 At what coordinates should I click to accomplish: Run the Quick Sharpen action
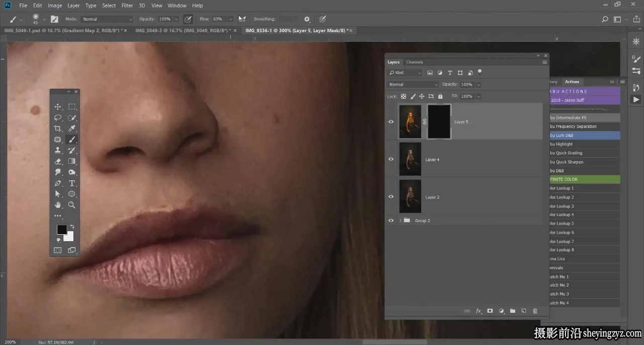pos(584,162)
